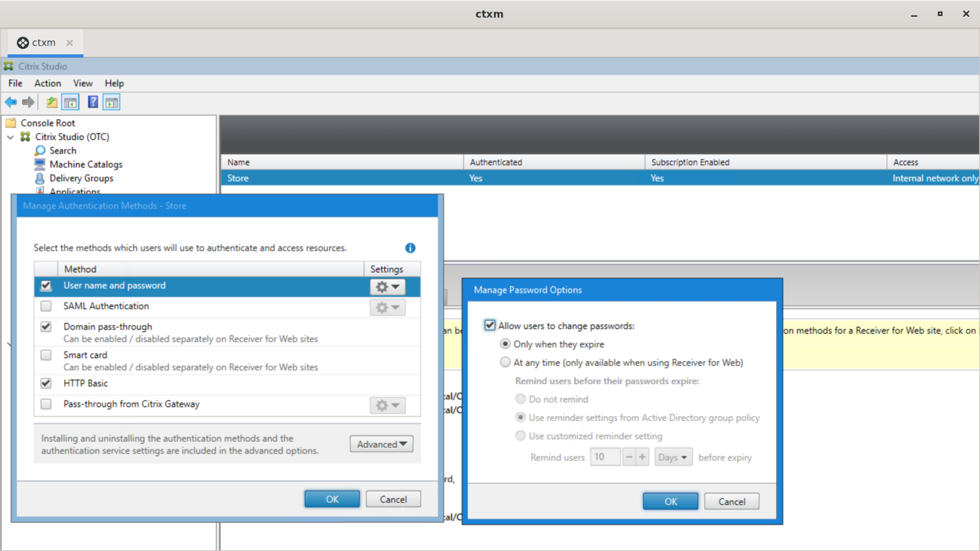Toggle Allow users to change passwords checkbox
This screenshot has width=980, height=551.
pyautogui.click(x=490, y=325)
